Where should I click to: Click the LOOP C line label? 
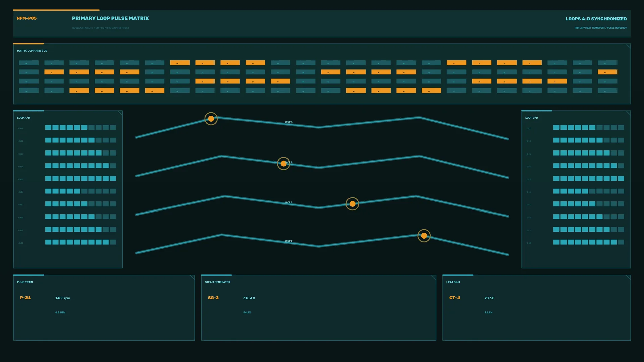(289, 202)
